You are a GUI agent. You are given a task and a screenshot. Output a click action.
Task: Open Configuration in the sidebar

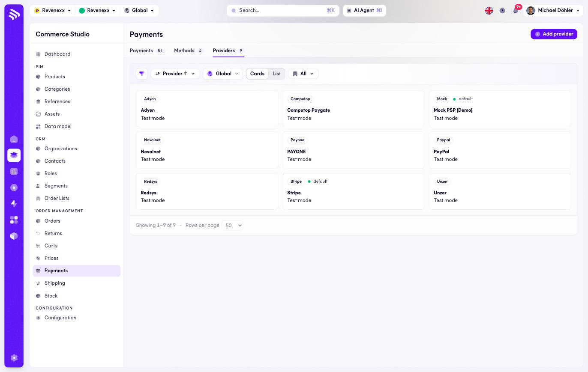point(77,318)
